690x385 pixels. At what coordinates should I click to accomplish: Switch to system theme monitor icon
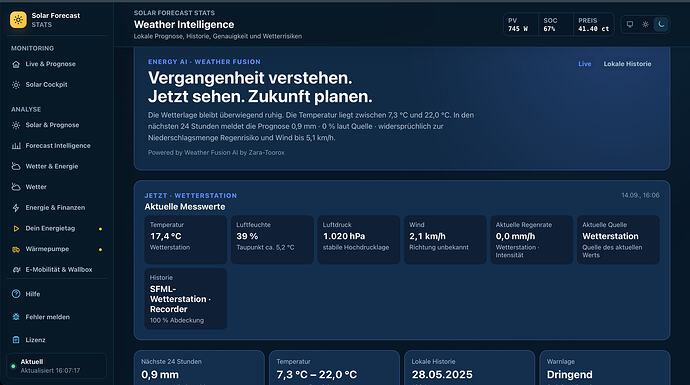click(630, 24)
